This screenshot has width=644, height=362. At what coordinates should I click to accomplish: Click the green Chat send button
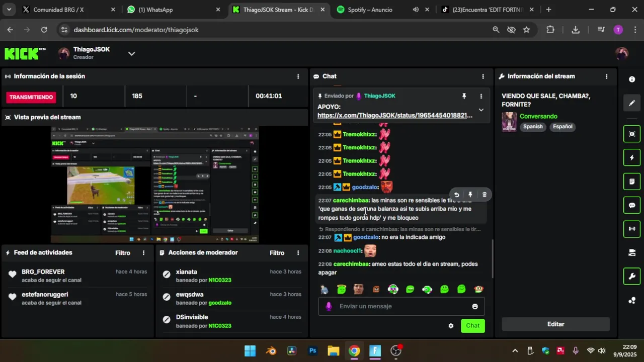click(473, 326)
